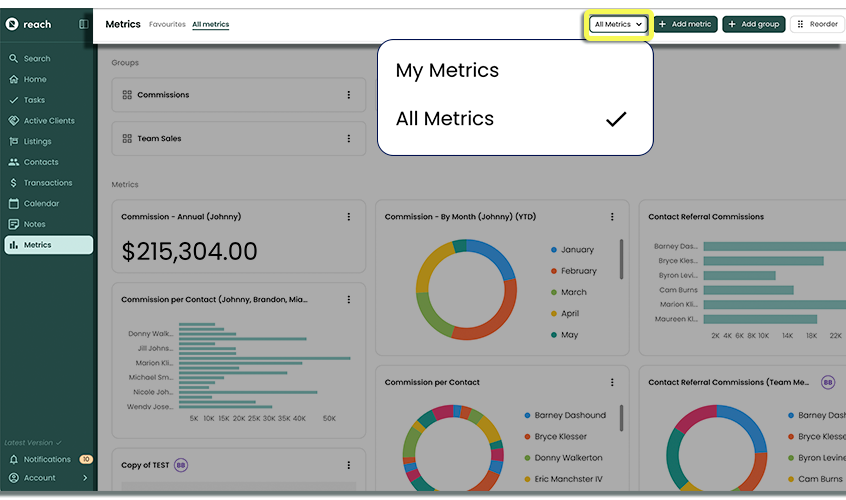Viewport: 846px width, 500px height.
Task: Click the Add metric button
Action: [x=685, y=24]
